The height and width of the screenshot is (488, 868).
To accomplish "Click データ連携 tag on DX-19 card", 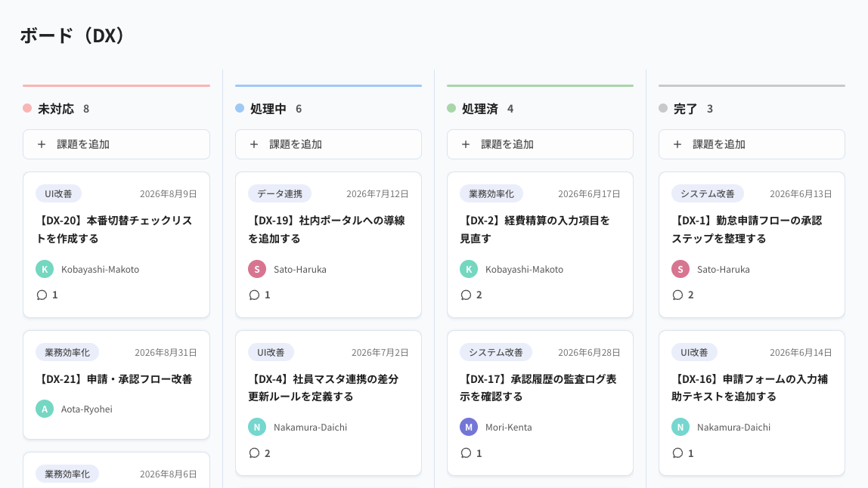I will click(280, 193).
